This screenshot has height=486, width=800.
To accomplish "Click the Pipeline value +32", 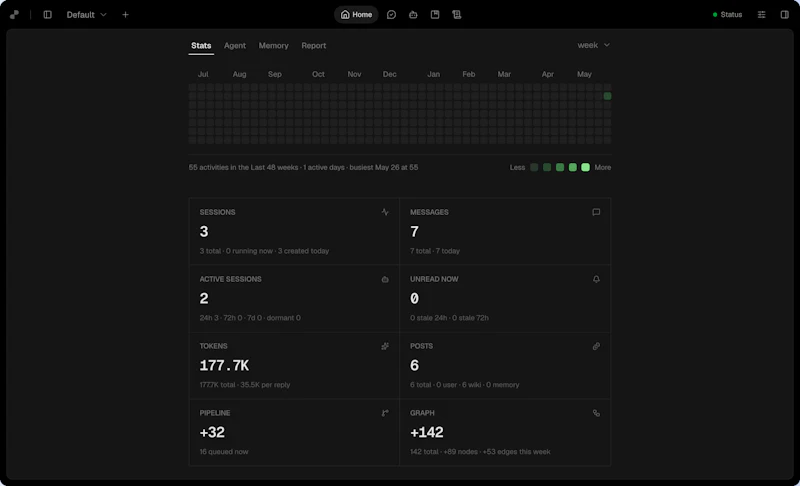I will (212, 432).
